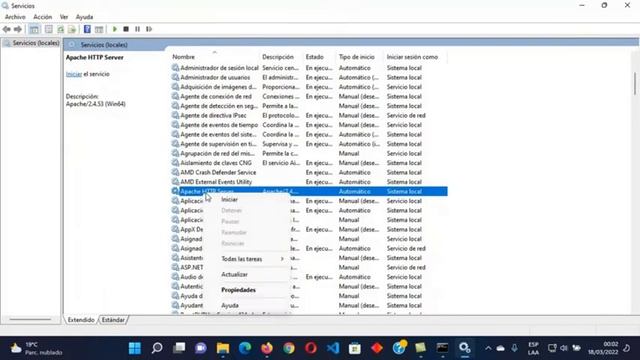Open the weather widget in taskbar

(36, 348)
